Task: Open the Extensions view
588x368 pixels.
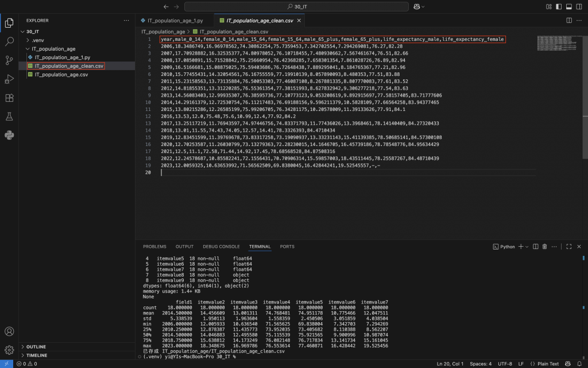Action: coord(9,98)
